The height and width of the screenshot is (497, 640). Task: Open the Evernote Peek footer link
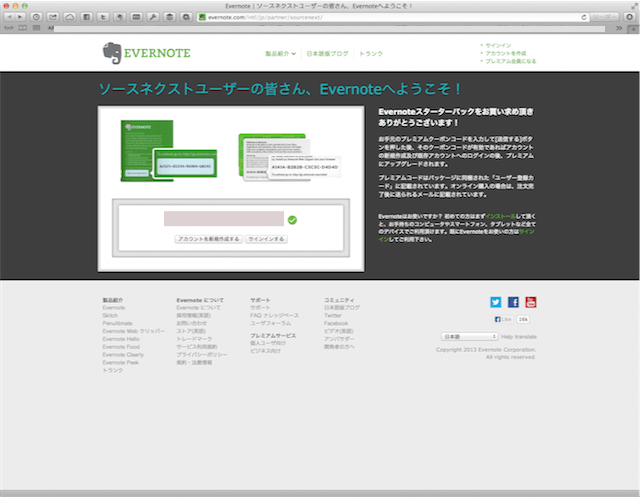tap(121, 362)
